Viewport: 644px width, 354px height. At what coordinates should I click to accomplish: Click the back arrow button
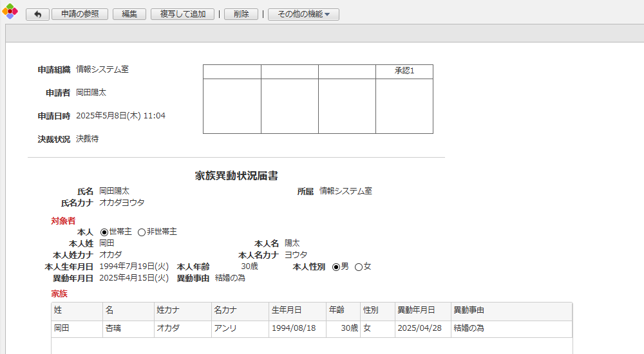37,14
